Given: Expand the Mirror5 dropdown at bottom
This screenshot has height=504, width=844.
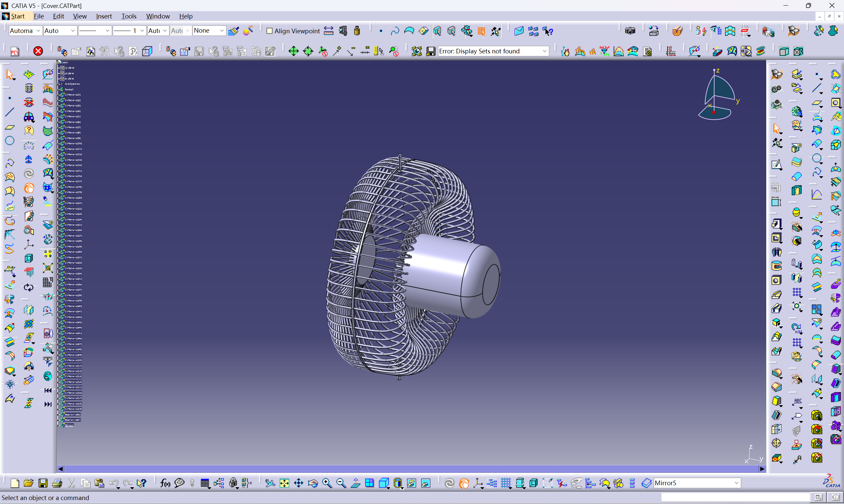Looking at the screenshot, I should (x=736, y=483).
